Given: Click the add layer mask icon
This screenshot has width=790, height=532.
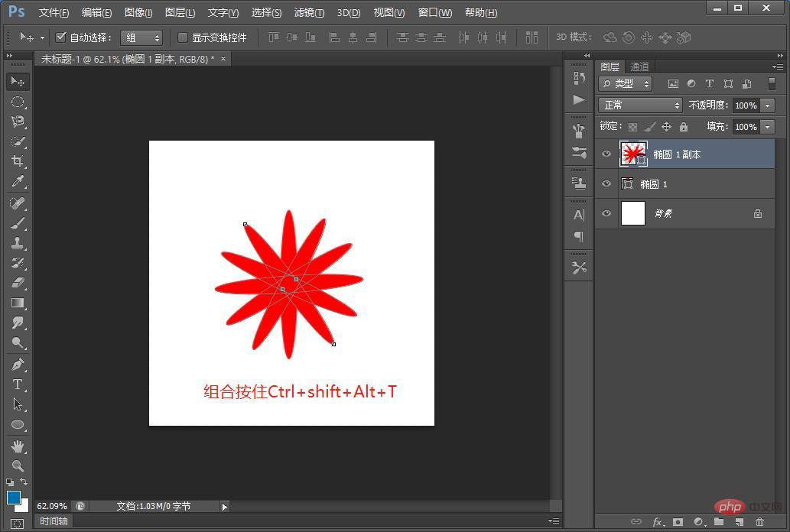Looking at the screenshot, I should point(678,522).
